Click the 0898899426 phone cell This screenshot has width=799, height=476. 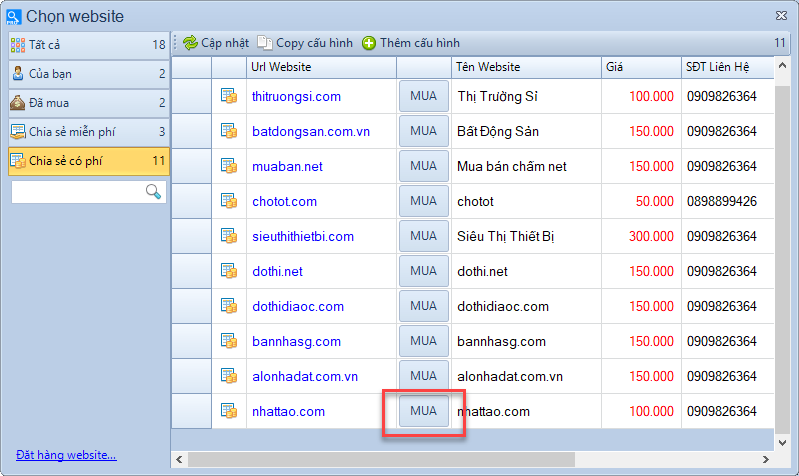(728, 201)
